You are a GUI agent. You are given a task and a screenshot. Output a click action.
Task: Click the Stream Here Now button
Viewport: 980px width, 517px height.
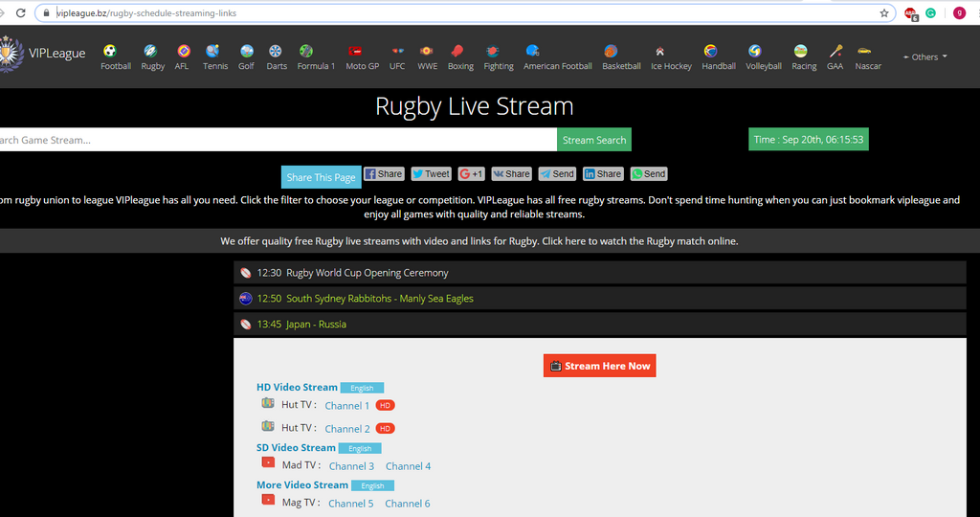[599, 366]
